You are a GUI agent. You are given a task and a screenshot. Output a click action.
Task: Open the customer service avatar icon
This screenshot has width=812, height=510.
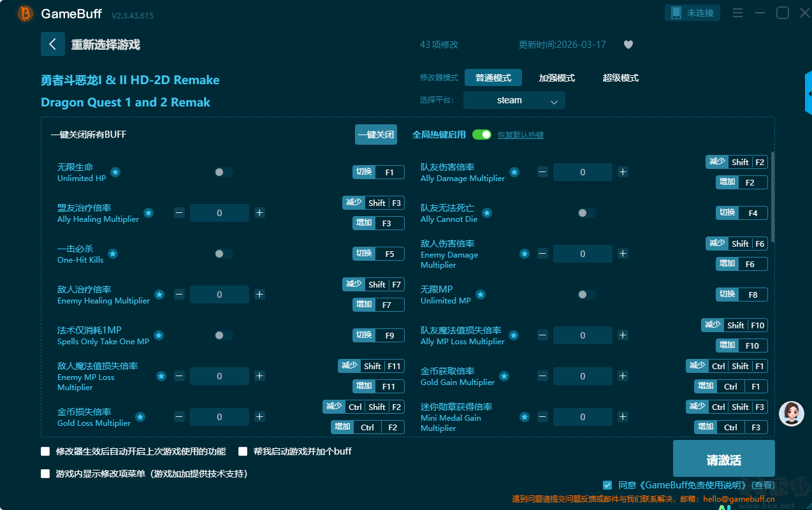[x=792, y=414]
